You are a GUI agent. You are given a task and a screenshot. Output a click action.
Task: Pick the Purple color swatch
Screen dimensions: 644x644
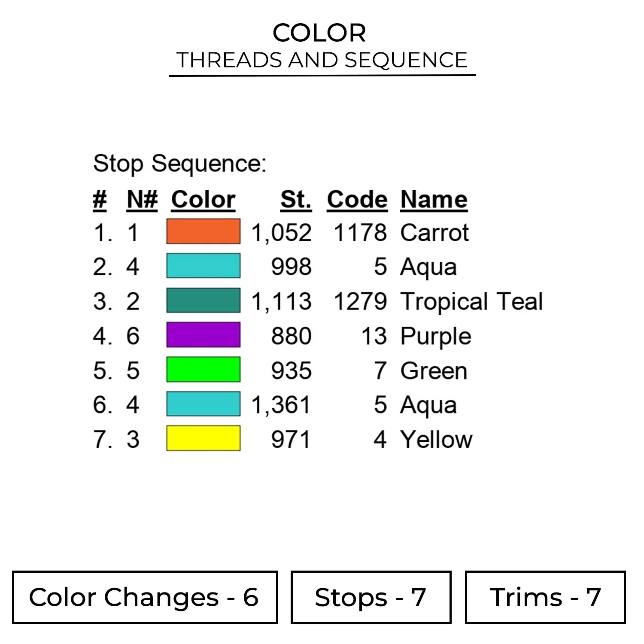[203, 335]
